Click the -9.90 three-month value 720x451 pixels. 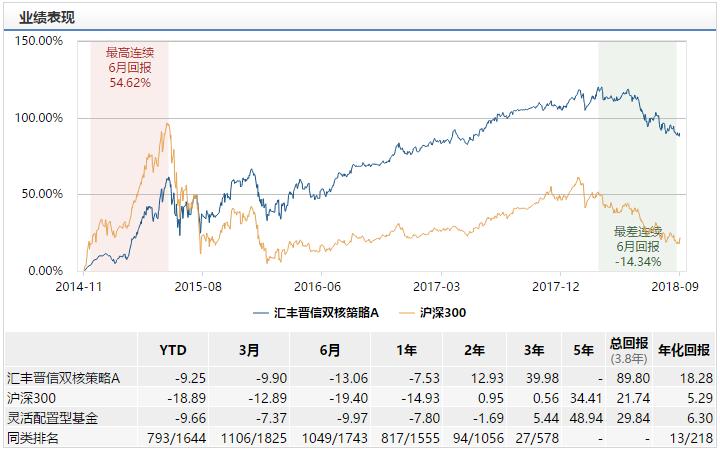point(271,378)
